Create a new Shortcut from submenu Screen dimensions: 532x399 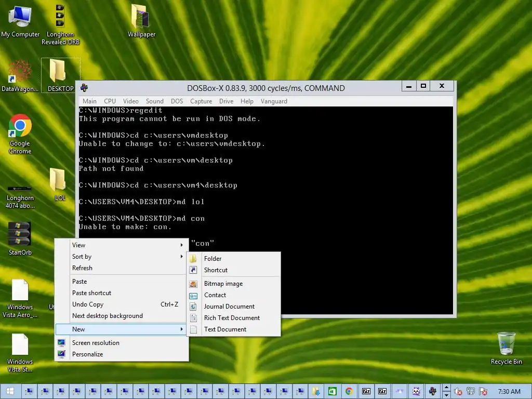pos(233,270)
